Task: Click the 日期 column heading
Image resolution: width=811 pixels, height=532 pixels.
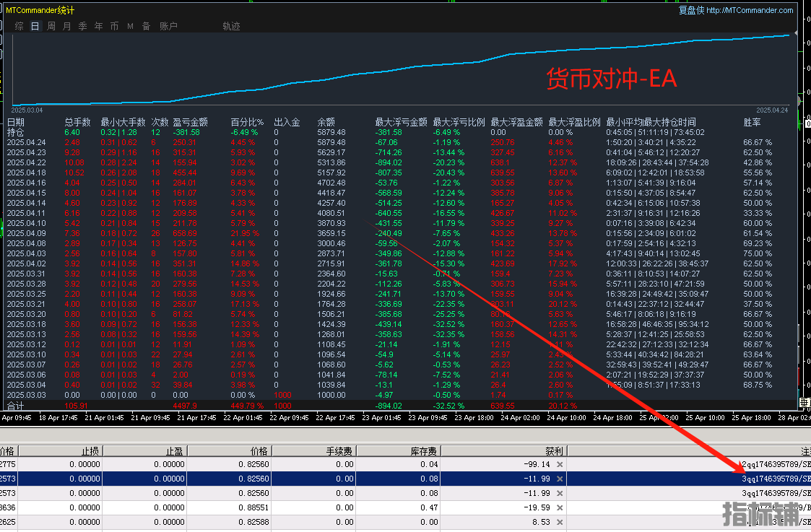Action: coord(15,122)
